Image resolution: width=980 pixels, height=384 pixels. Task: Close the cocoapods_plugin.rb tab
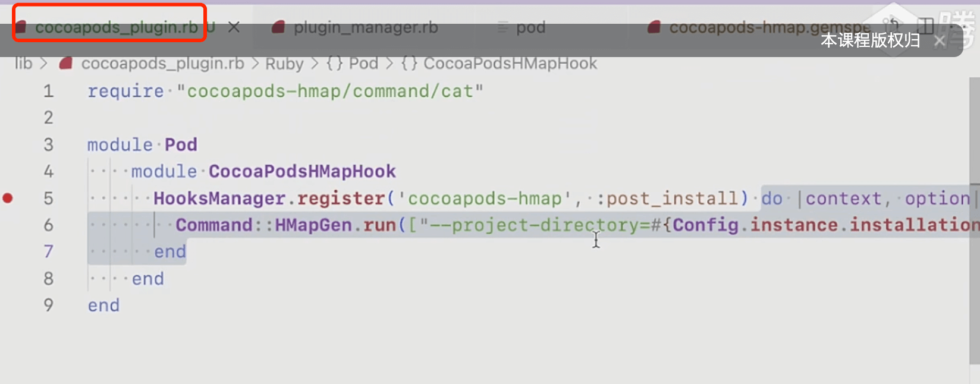(234, 27)
